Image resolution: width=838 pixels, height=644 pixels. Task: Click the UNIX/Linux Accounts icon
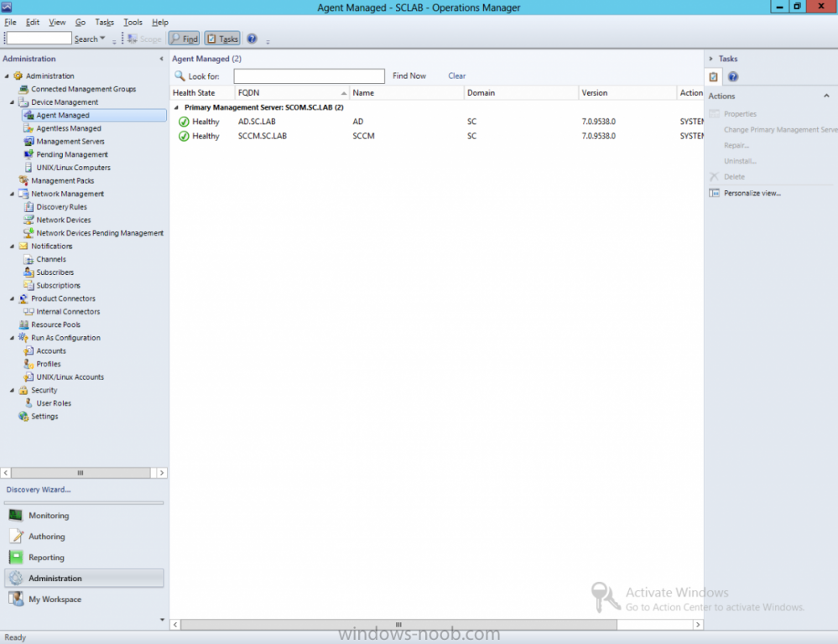click(29, 377)
